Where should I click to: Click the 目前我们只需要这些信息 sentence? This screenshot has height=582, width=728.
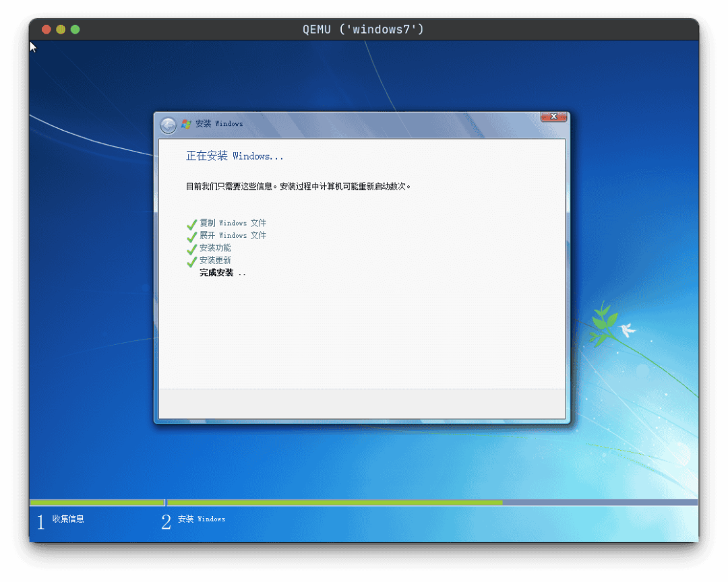[298, 187]
